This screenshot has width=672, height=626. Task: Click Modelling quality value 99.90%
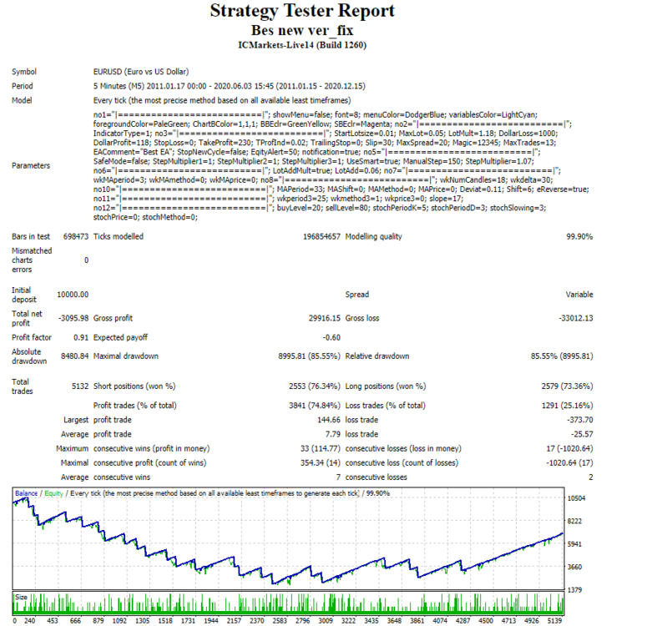point(579,236)
